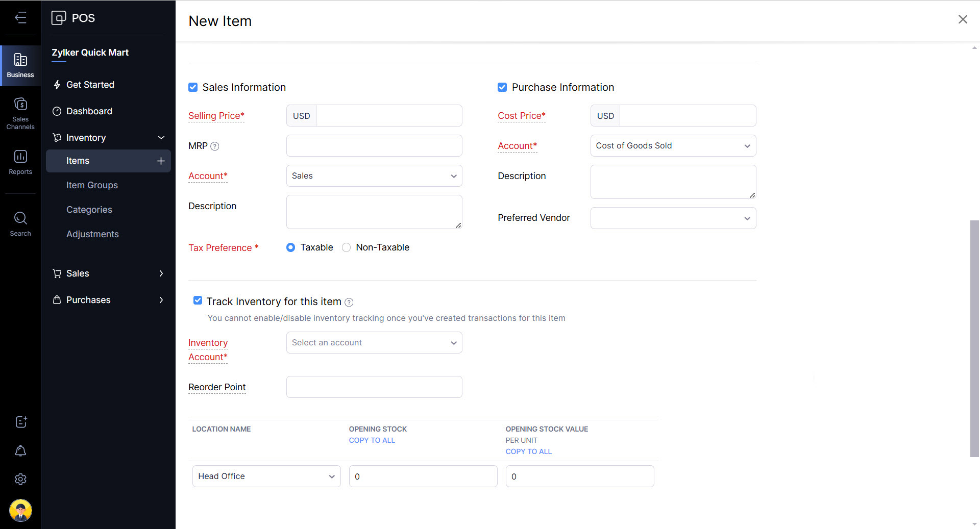Open the settings gear icon
Viewport: 980px width, 529px height.
(20, 480)
